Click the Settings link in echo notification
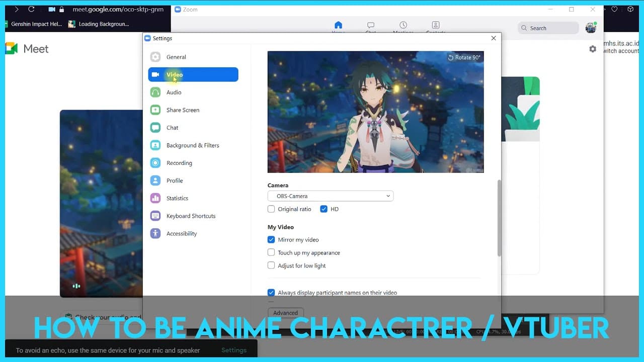Image resolution: width=644 pixels, height=362 pixels. pyautogui.click(x=234, y=350)
